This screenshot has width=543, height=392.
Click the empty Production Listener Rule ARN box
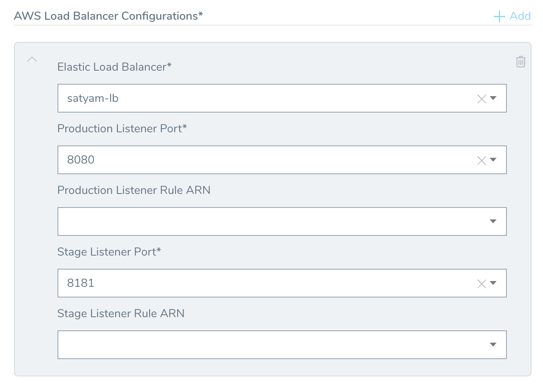coord(282,221)
